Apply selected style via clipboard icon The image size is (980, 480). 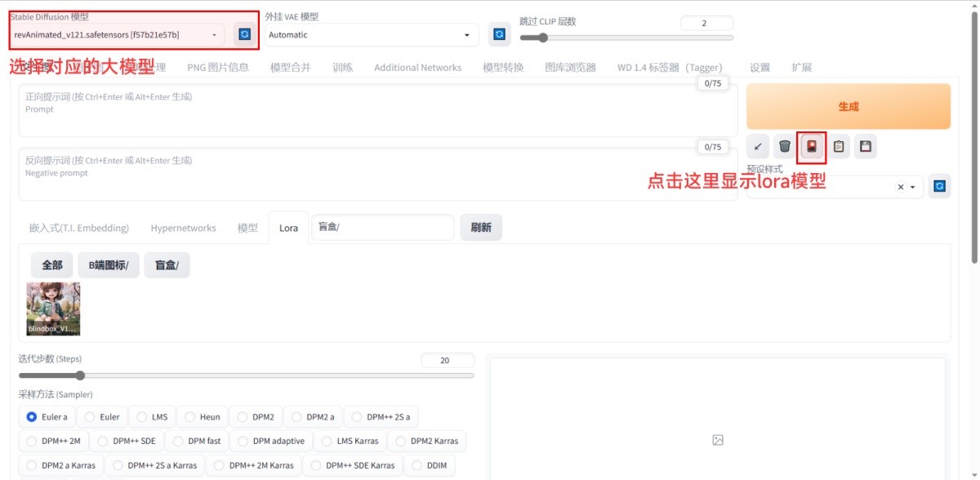[840, 147]
